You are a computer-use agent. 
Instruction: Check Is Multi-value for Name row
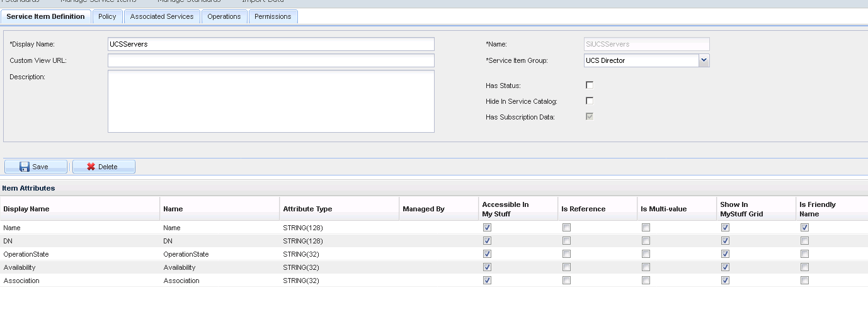pos(646,228)
